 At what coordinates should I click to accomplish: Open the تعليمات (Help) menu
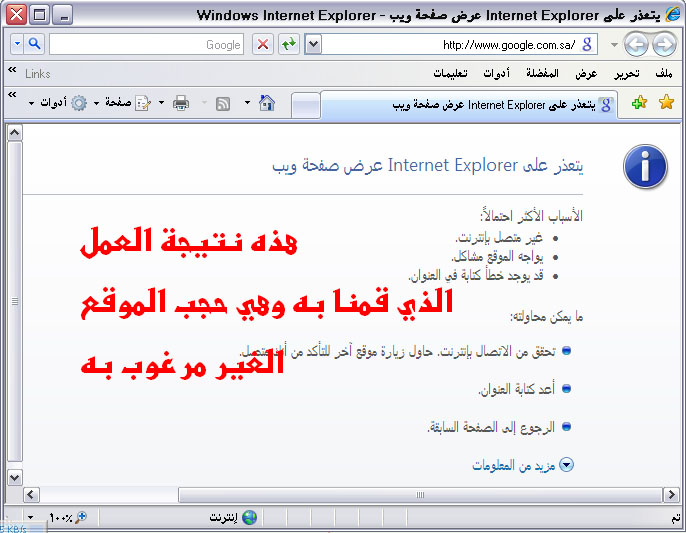click(x=450, y=74)
